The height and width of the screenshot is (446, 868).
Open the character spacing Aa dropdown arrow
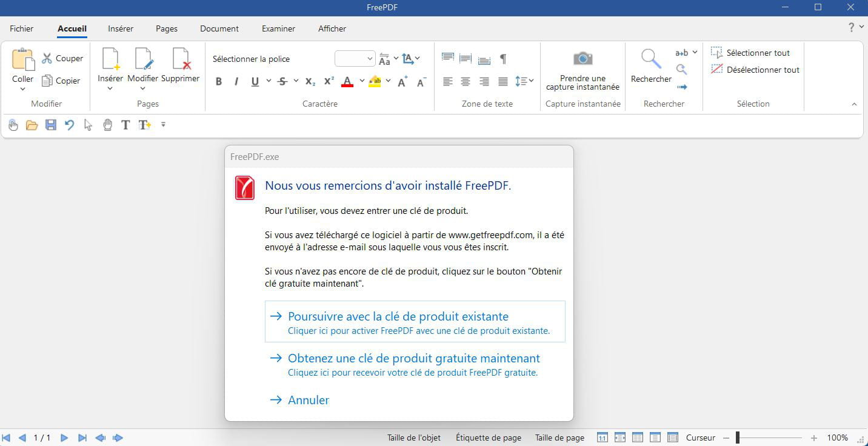[x=396, y=58]
